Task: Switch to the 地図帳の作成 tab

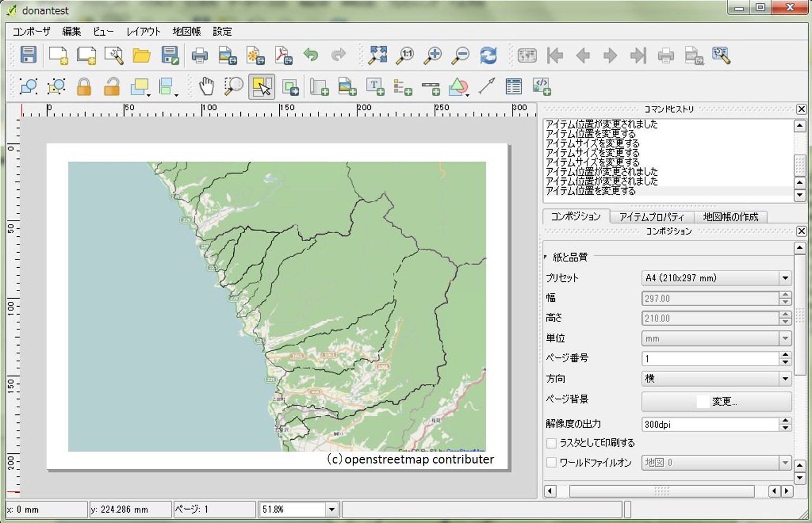Action: [731, 217]
